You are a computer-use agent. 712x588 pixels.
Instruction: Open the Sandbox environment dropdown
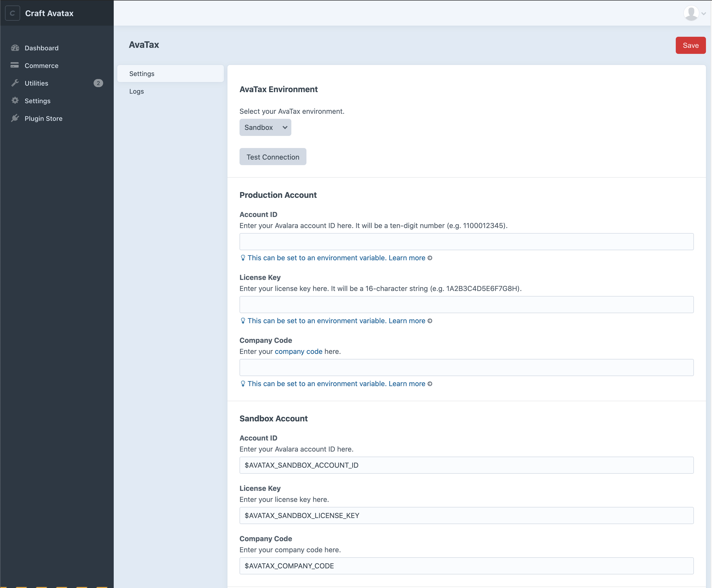click(x=265, y=127)
